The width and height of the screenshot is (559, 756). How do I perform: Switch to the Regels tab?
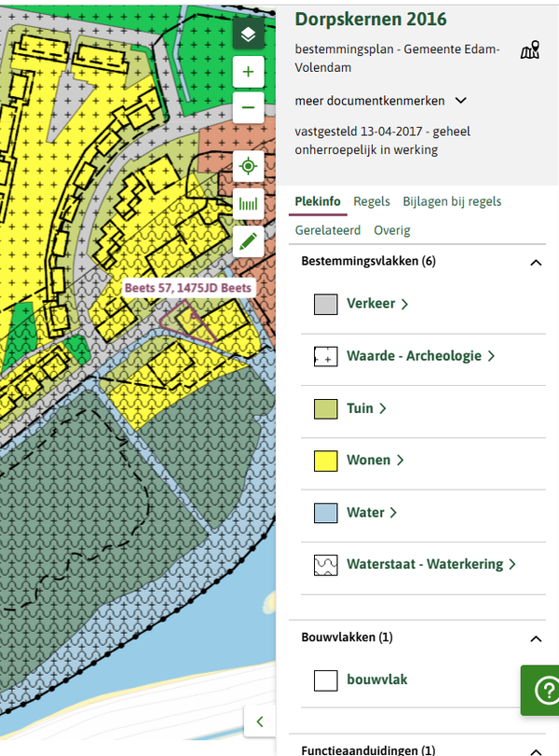(x=372, y=201)
